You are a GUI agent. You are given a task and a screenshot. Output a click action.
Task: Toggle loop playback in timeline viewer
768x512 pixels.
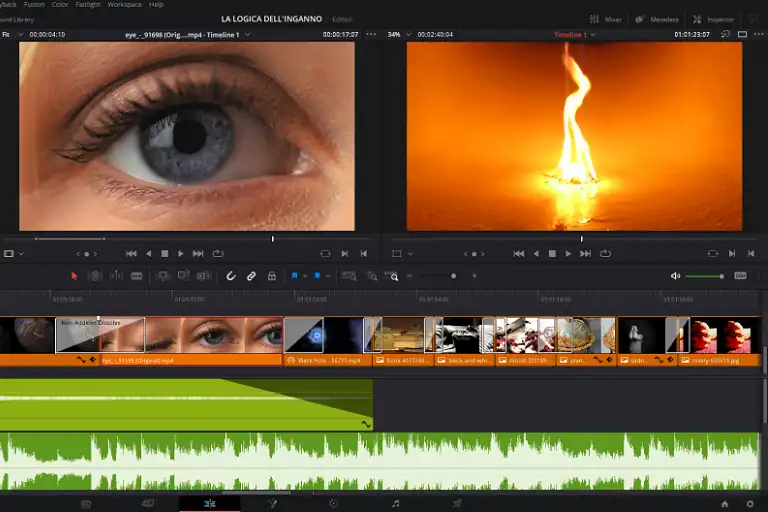605,254
